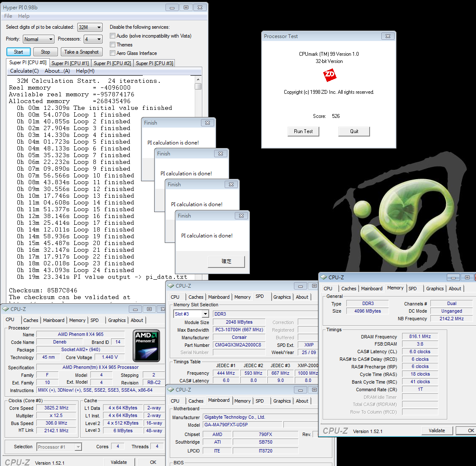This screenshot has width=476, height=466.
Task: Select the Super PI [CPU #0] tab
Action: coord(27,63)
